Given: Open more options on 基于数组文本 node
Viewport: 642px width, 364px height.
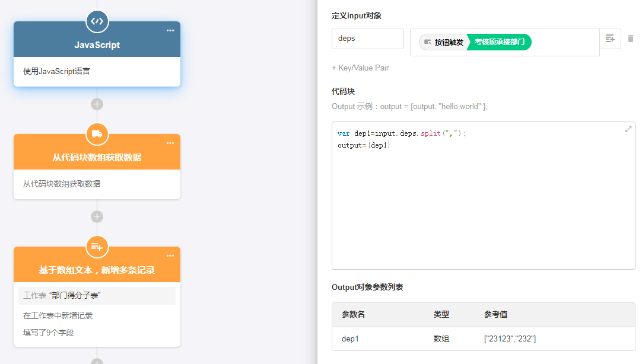Looking at the screenshot, I should [x=170, y=256].
